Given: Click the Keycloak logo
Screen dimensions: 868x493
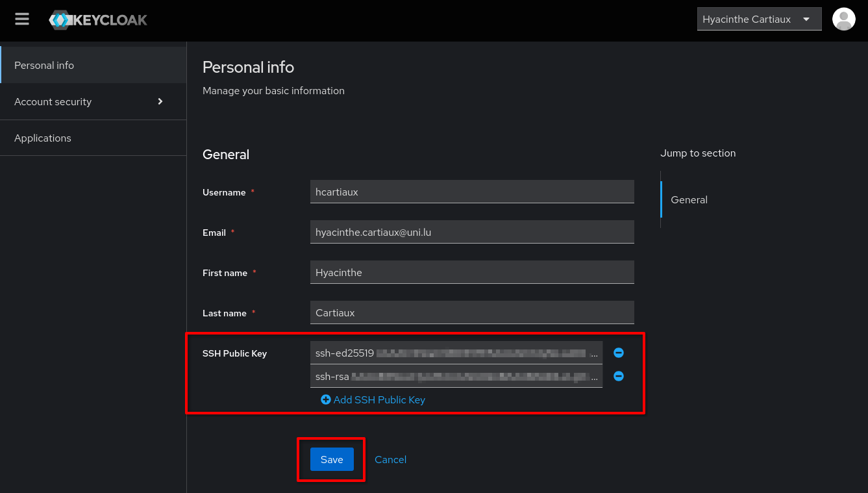Looking at the screenshot, I should [97, 19].
